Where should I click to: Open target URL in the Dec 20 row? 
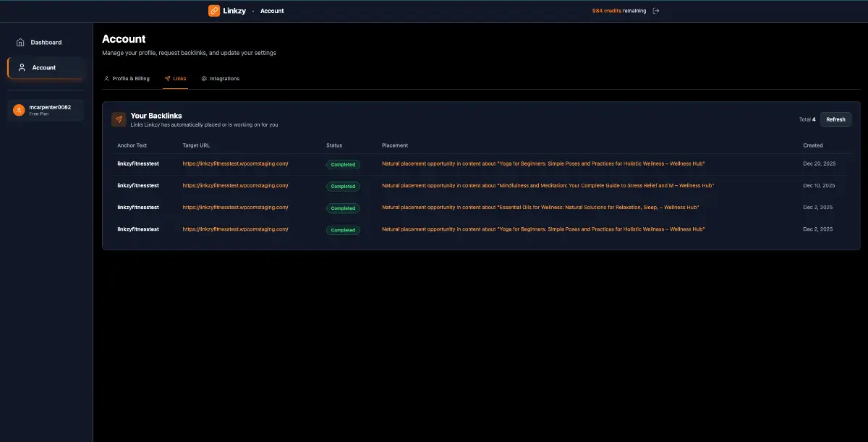tap(235, 163)
